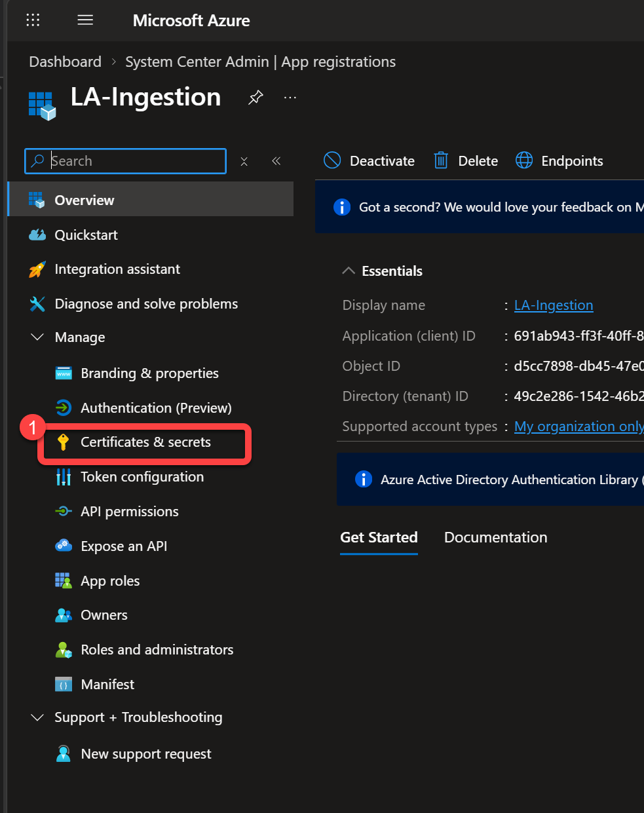
Task: Click the Token configuration bars icon
Action: (x=64, y=477)
